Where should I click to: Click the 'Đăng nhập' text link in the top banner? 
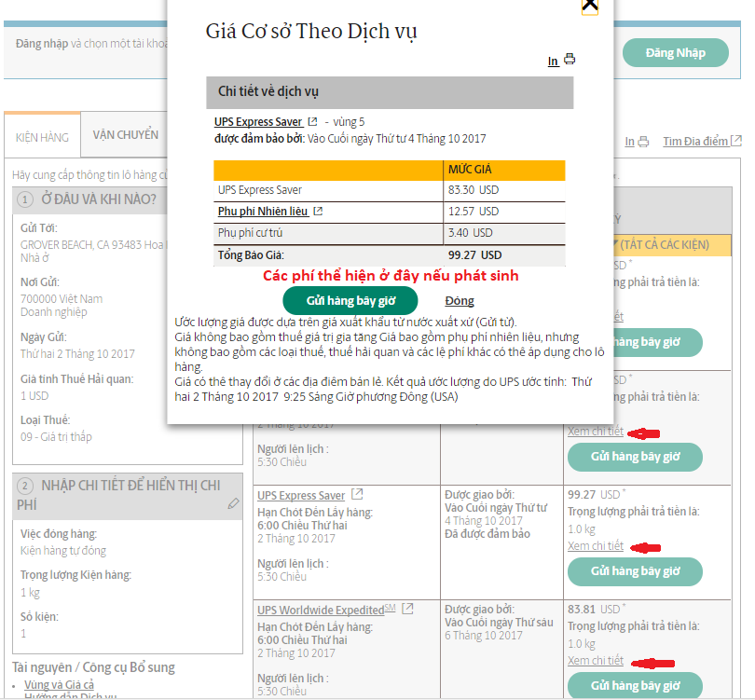pyautogui.click(x=42, y=44)
